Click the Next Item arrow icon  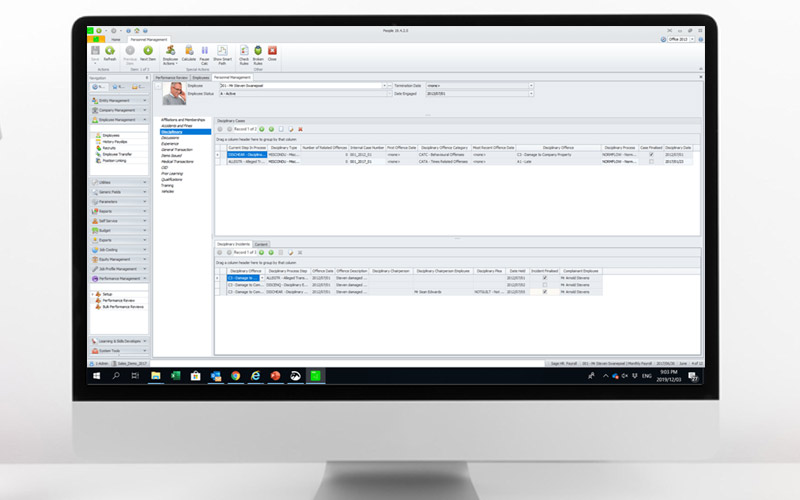(147, 51)
